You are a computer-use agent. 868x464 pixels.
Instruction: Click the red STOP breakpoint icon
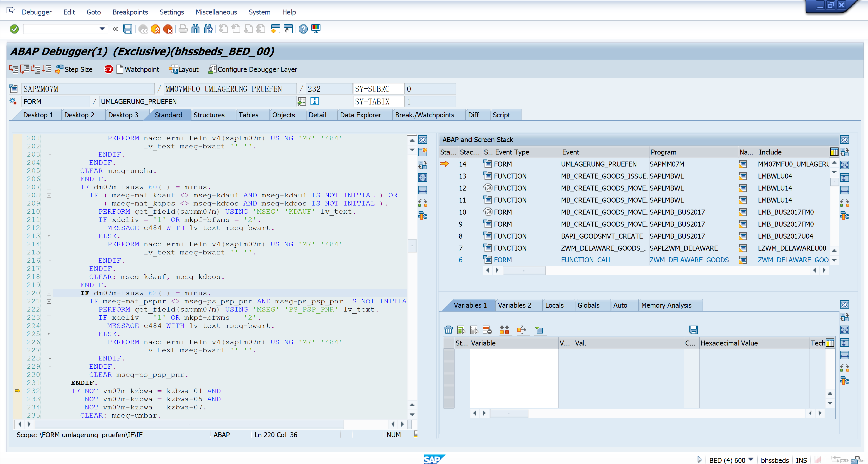tap(109, 69)
